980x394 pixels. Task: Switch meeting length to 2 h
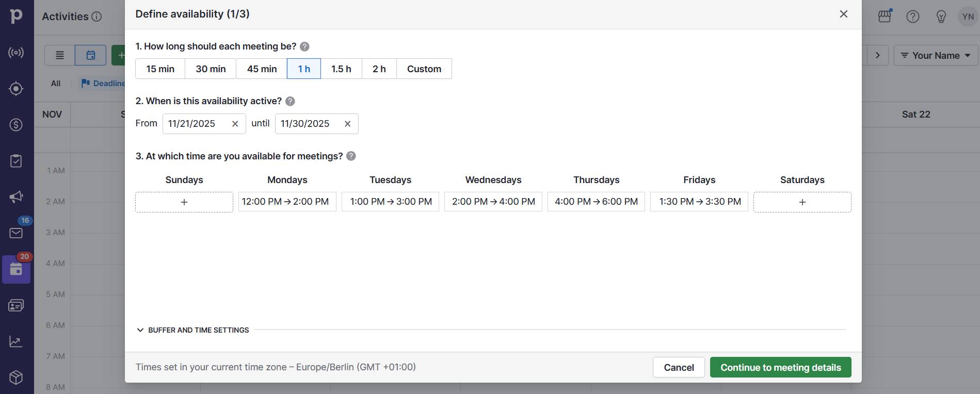(379, 68)
